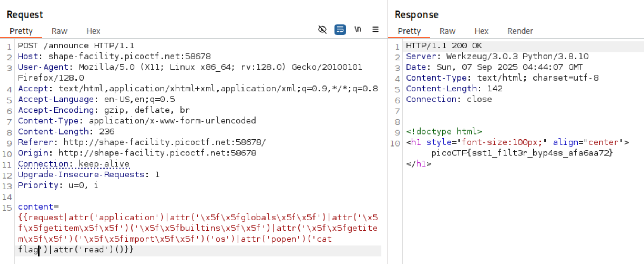
Task: Click the Content-Length: 142 response header
Action: point(454,88)
